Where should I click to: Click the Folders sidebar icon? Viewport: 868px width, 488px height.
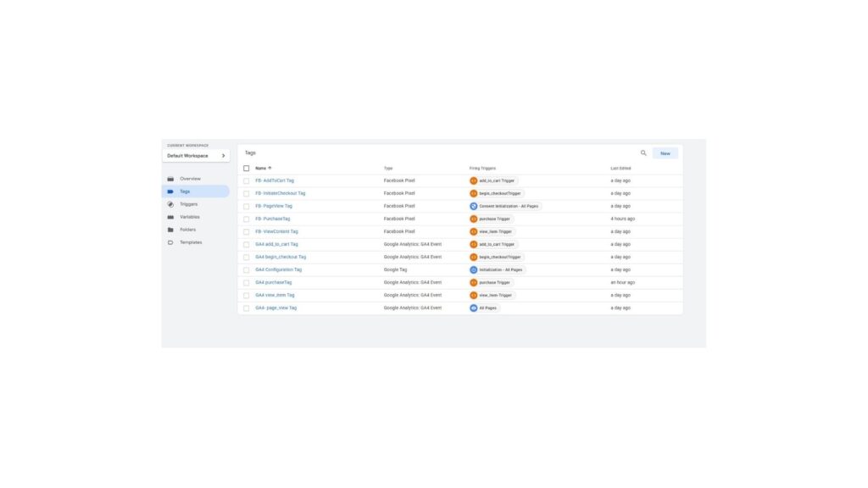[170, 230]
